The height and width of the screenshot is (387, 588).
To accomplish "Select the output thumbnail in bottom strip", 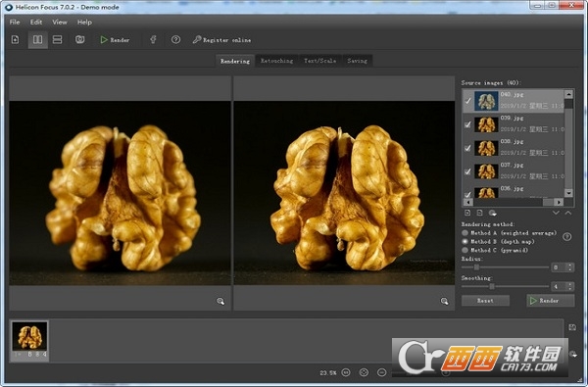I will click(29, 341).
